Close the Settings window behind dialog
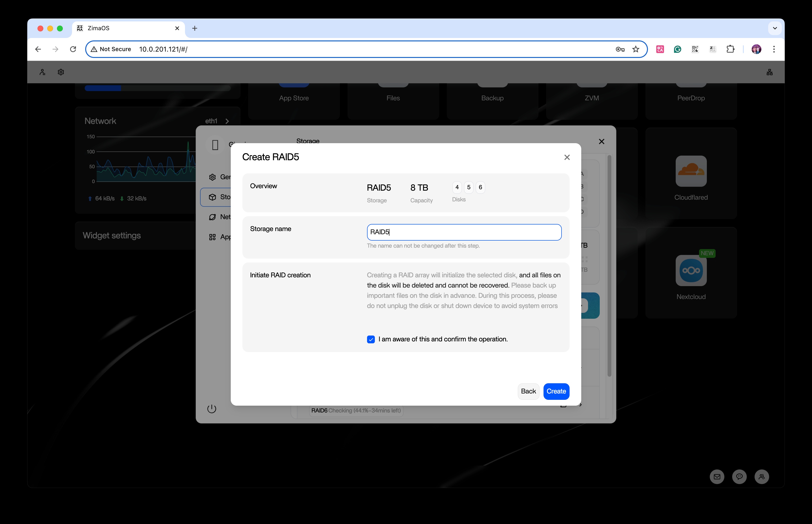The image size is (812, 524). [x=601, y=141]
